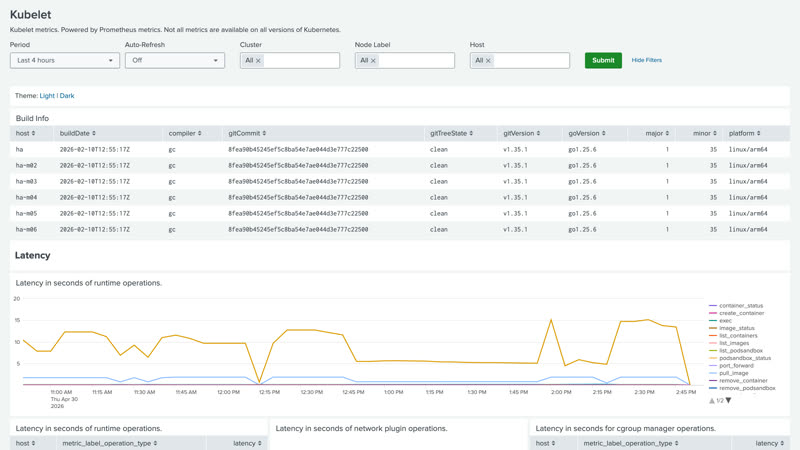Sort Build Info by goVersion column
Screen dimensions: 800x450
click(587, 133)
